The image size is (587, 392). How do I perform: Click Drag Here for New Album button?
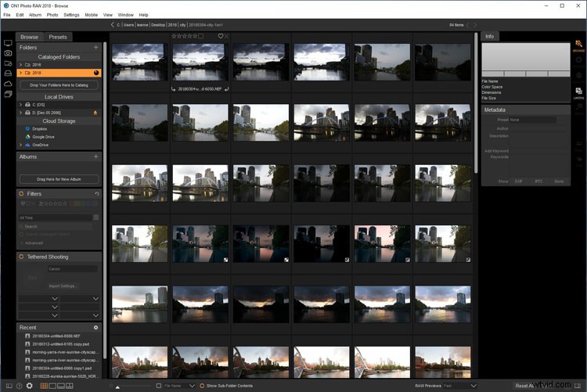tap(59, 179)
